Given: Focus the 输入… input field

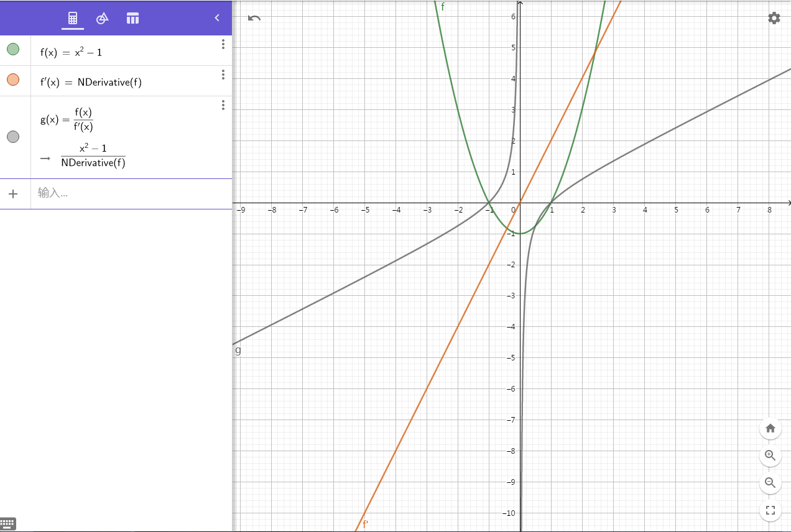Looking at the screenshot, I should point(131,193).
